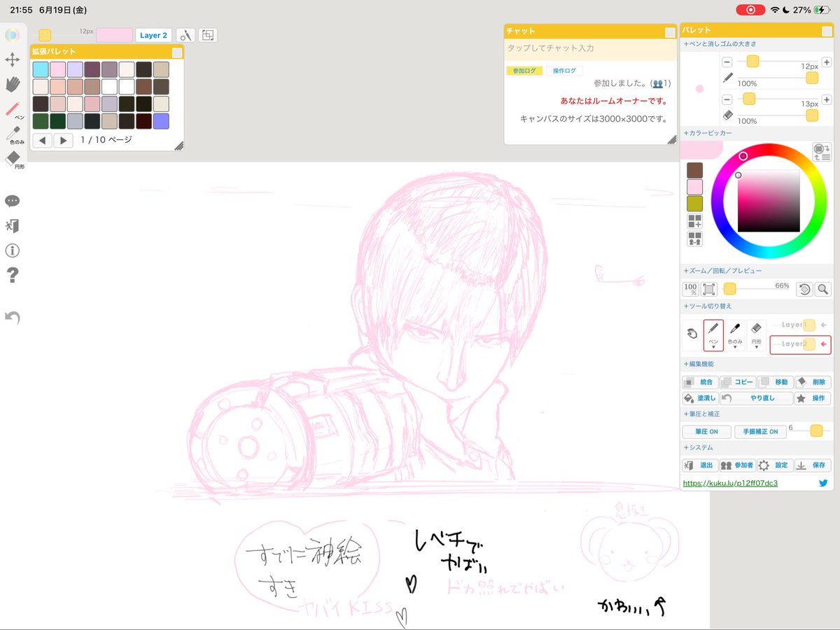
Task: Click the add-to-palette grid plus icon
Action: (x=694, y=222)
